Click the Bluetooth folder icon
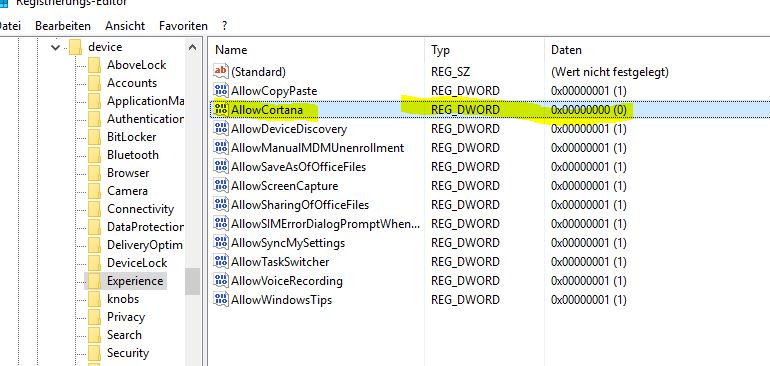This screenshot has height=366, width=770. tap(94, 155)
